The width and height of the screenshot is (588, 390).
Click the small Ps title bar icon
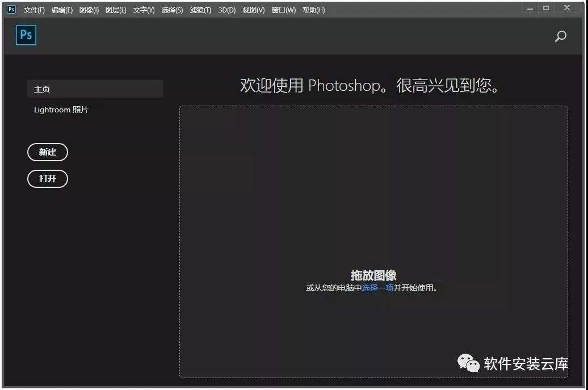coord(11,10)
